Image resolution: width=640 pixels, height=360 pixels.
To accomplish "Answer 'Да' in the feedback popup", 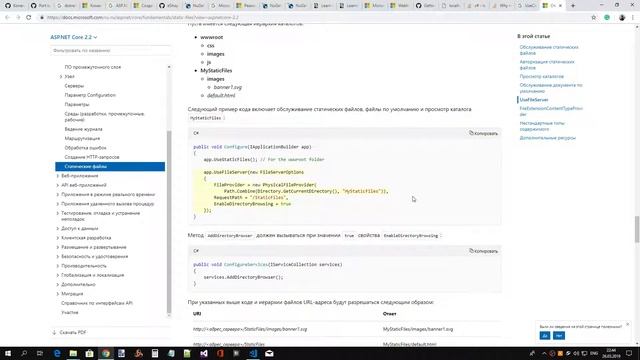I will (x=544, y=336).
